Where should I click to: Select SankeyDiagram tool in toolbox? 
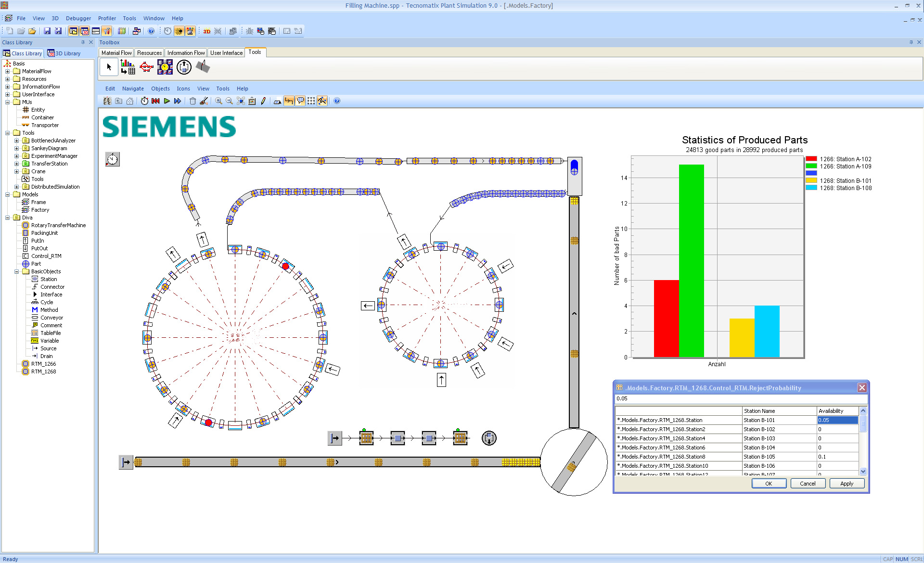tap(146, 67)
